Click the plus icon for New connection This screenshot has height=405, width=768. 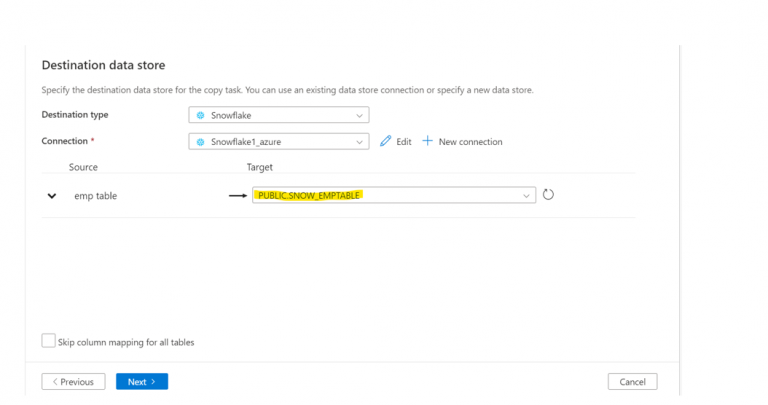click(427, 142)
